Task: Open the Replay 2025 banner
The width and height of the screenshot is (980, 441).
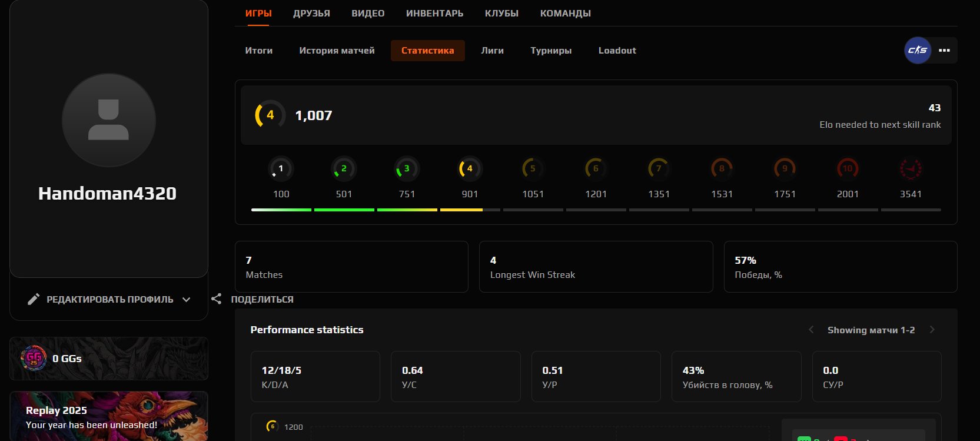Action: tap(109, 416)
